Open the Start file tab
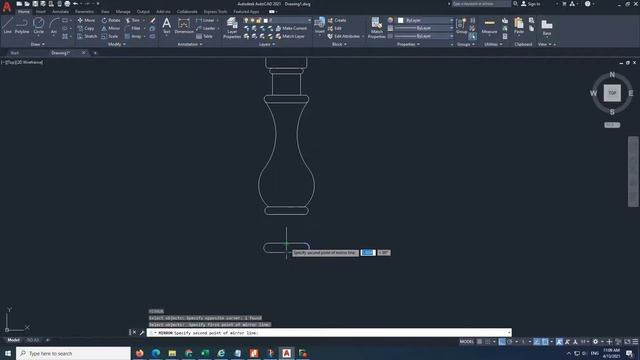Image resolution: width=640 pixels, height=360 pixels. pos(15,53)
